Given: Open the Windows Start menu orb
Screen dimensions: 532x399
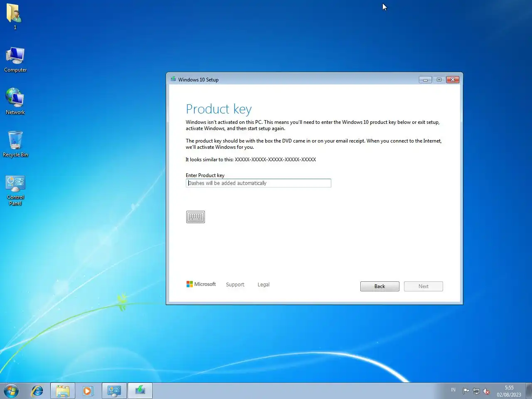Looking at the screenshot, I should [x=11, y=391].
